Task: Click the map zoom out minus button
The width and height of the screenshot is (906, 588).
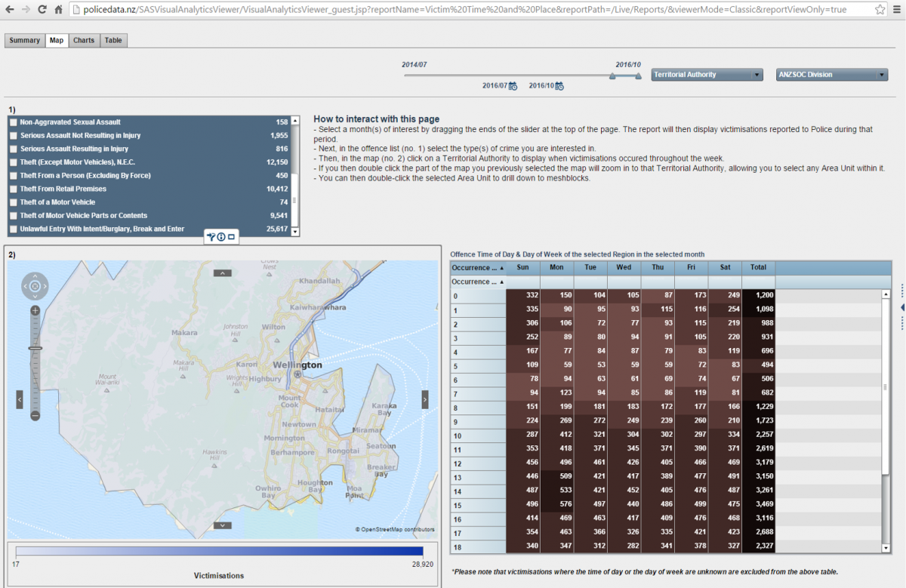Action: [35, 416]
